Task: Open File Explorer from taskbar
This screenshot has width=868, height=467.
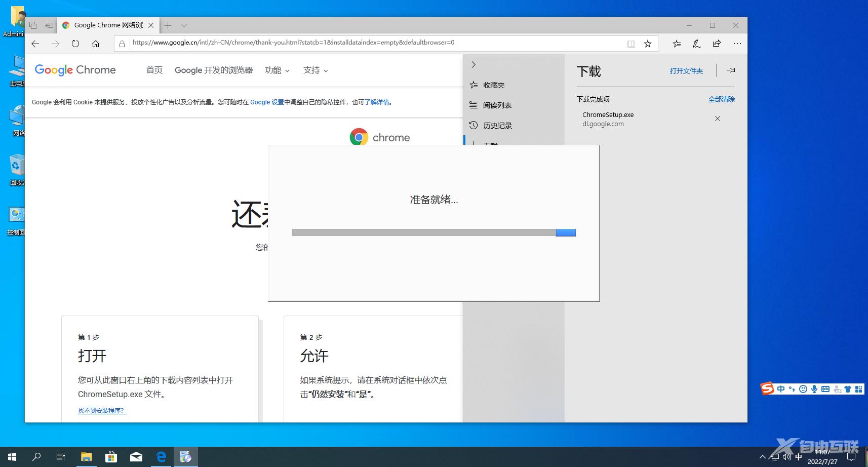Action: click(86, 457)
